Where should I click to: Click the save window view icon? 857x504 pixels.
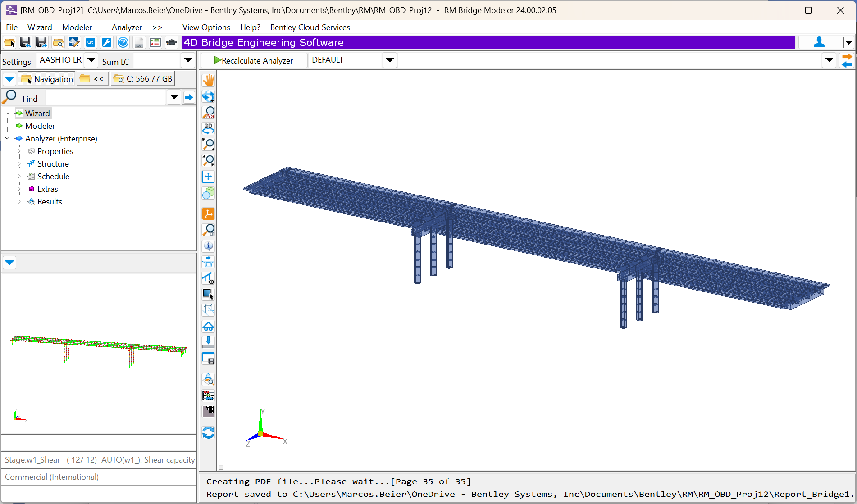[208, 359]
